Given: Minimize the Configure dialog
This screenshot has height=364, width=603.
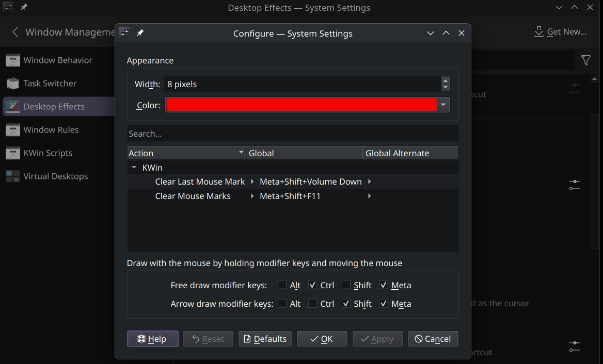Looking at the screenshot, I should (x=431, y=34).
